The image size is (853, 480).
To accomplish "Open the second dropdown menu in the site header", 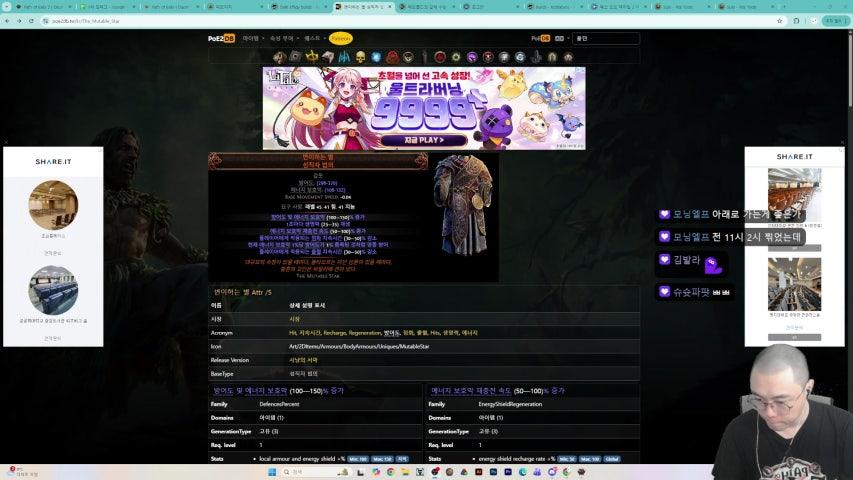I will click(284, 39).
